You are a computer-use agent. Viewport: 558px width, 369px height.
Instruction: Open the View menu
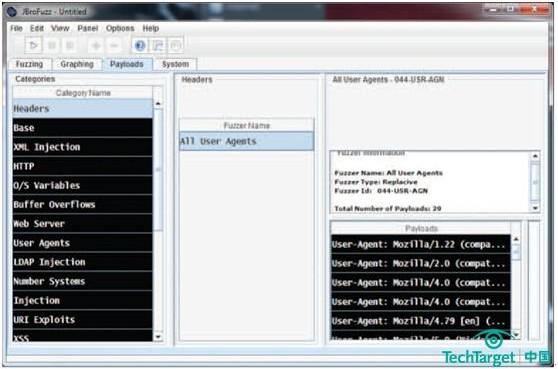(x=60, y=28)
